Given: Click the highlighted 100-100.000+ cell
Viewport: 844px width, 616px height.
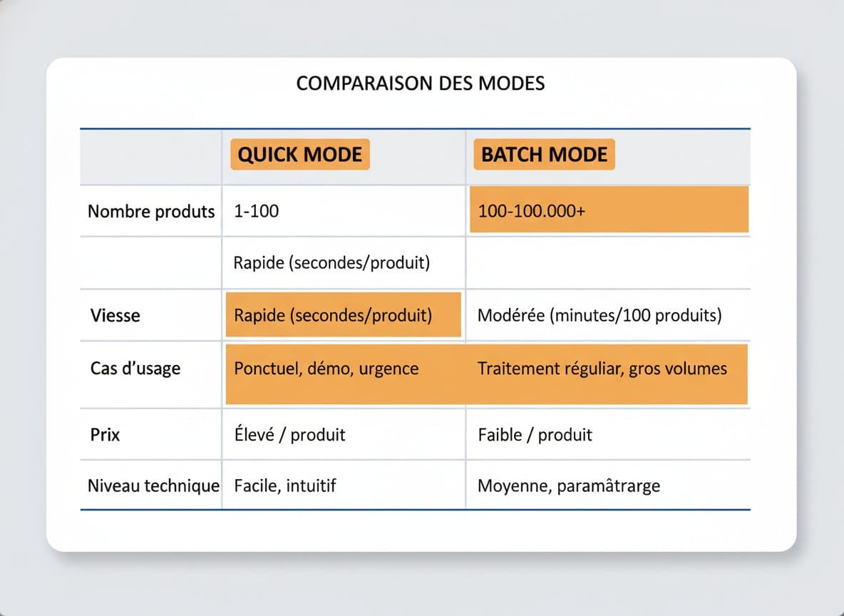Looking at the screenshot, I should coord(608,211).
